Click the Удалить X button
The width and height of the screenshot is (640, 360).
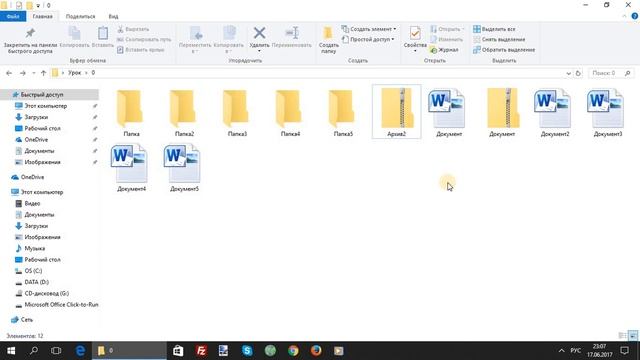pos(259,33)
